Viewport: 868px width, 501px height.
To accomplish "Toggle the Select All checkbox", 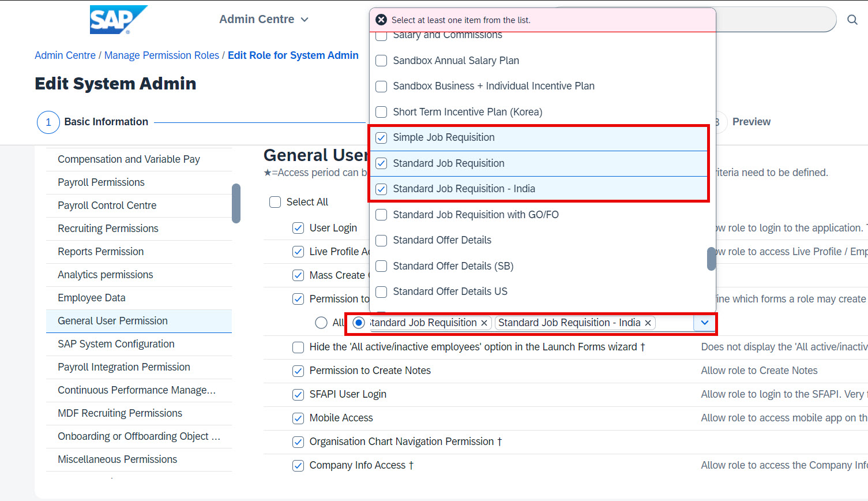I will [275, 202].
